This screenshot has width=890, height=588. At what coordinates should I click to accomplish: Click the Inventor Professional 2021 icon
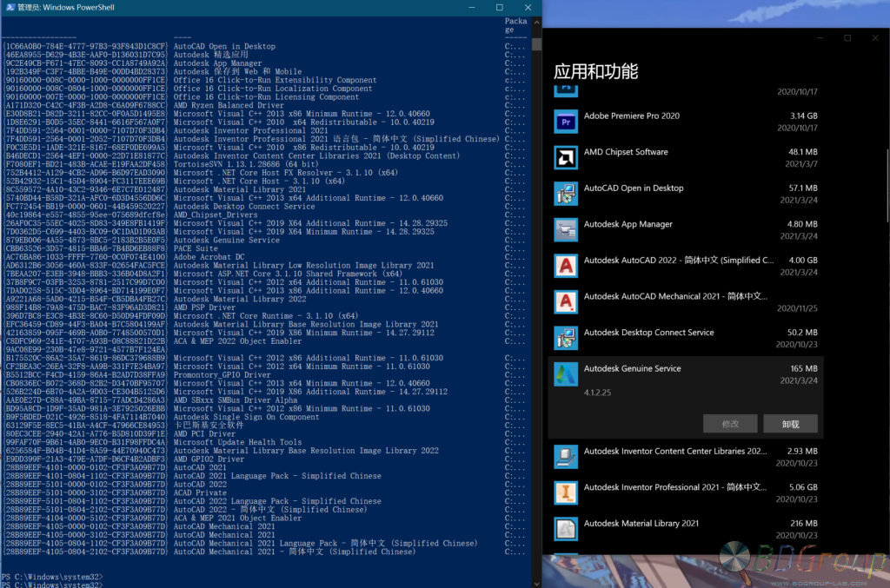pos(566,493)
